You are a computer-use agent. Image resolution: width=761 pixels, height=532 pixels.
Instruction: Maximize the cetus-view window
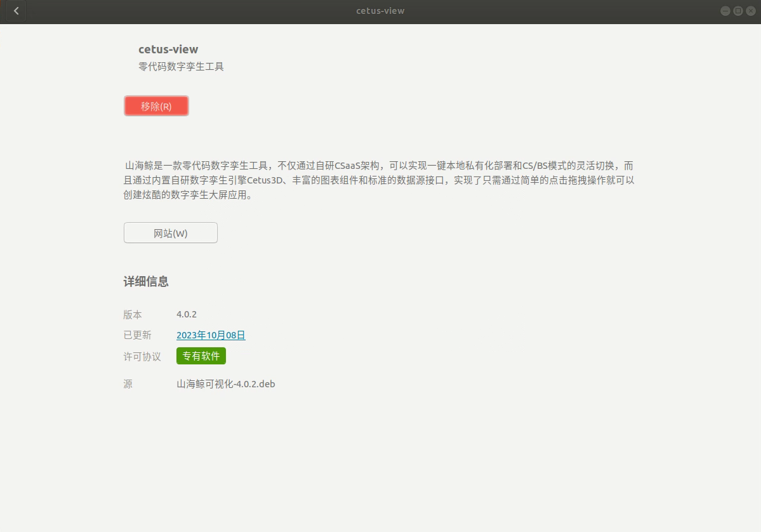click(738, 11)
